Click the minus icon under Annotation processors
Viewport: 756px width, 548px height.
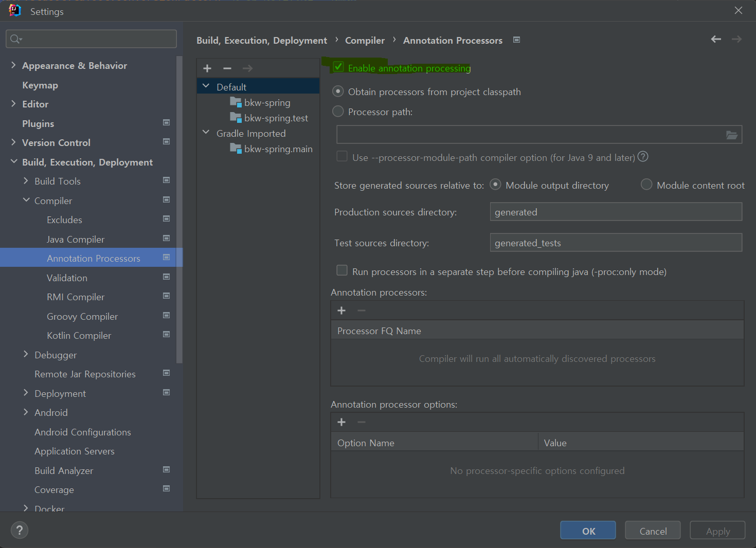point(362,310)
